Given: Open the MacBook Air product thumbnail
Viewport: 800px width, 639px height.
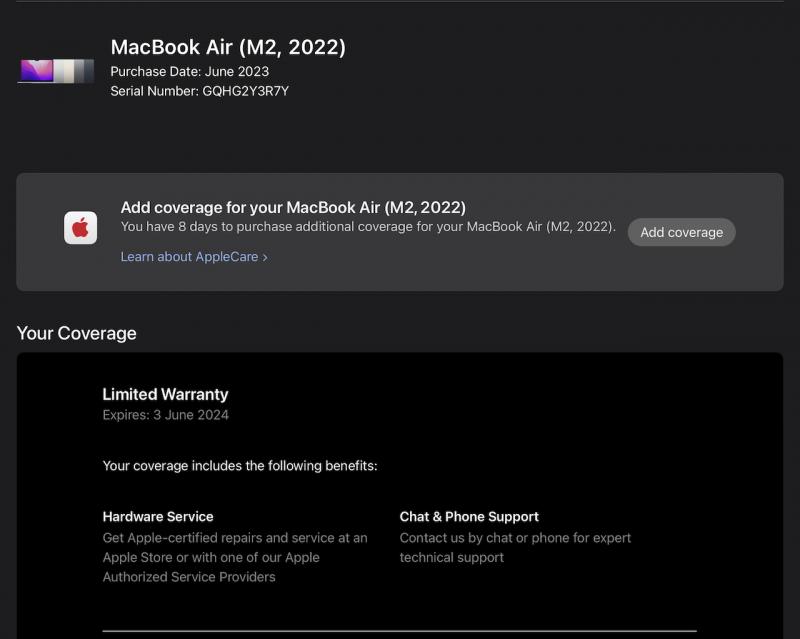Looking at the screenshot, I should 56,71.
